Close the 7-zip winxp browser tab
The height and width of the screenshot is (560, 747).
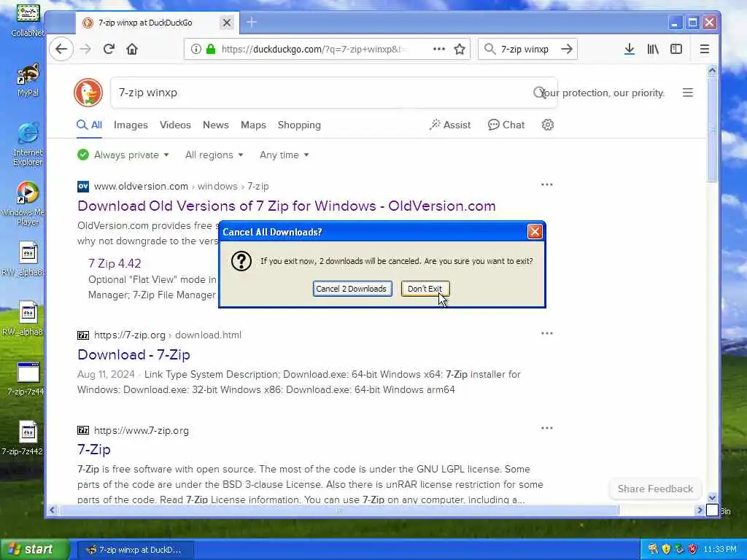[227, 23]
